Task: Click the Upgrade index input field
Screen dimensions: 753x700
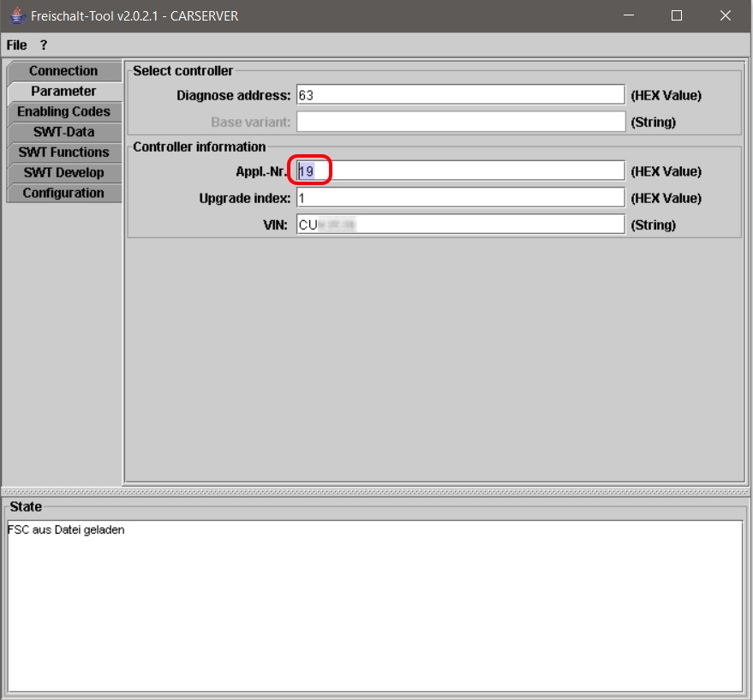Action: point(461,197)
